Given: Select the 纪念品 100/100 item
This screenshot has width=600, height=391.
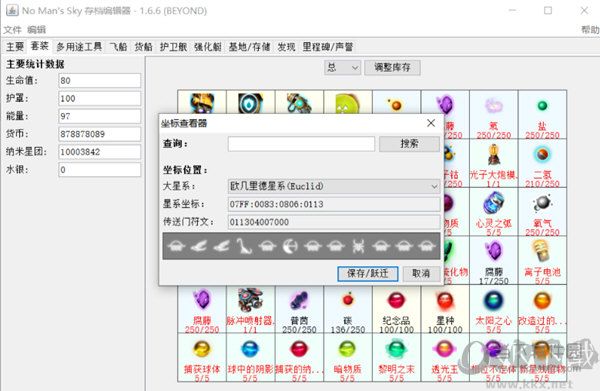Looking at the screenshot, I should pos(396,309).
